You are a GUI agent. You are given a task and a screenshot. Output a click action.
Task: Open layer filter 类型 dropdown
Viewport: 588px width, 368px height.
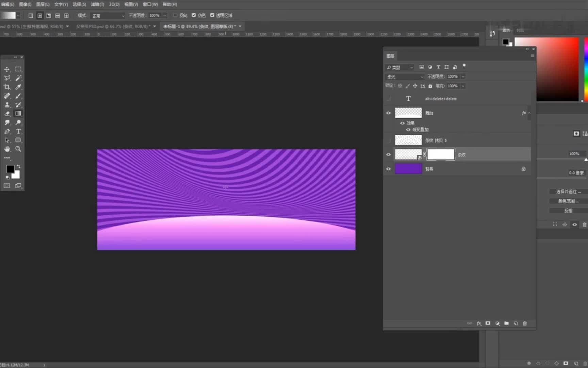pos(399,67)
